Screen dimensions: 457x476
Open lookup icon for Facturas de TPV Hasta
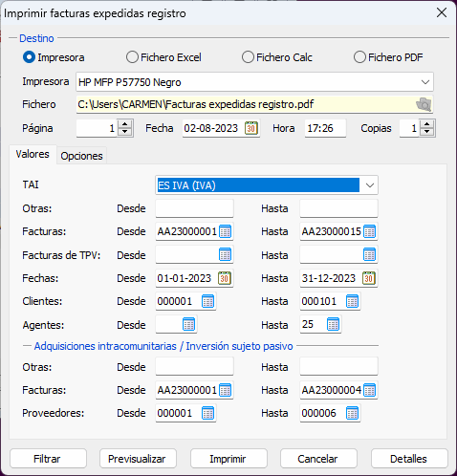tap(370, 255)
